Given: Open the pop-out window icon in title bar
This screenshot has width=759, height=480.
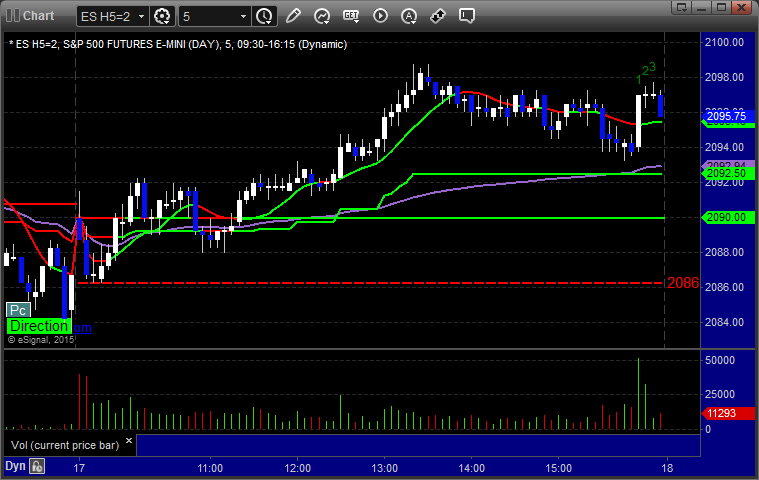Looking at the screenshot, I should pos(683,7).
